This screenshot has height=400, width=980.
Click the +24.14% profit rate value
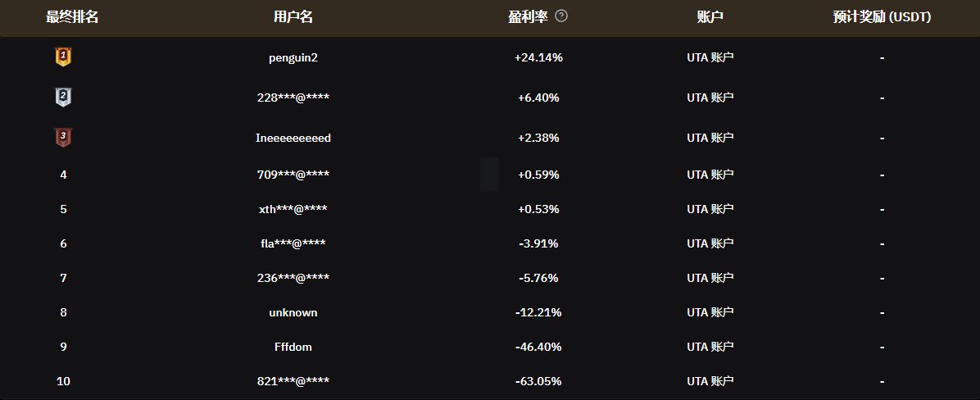(x=538, y=57)
